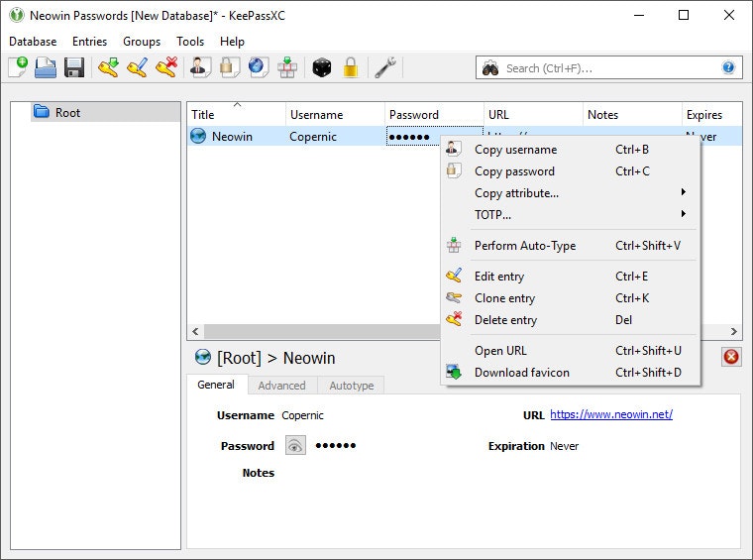This screenshot has width=753, height=560.
Task: Toggle password visibility with the eye button
Action: pos(295,446)
